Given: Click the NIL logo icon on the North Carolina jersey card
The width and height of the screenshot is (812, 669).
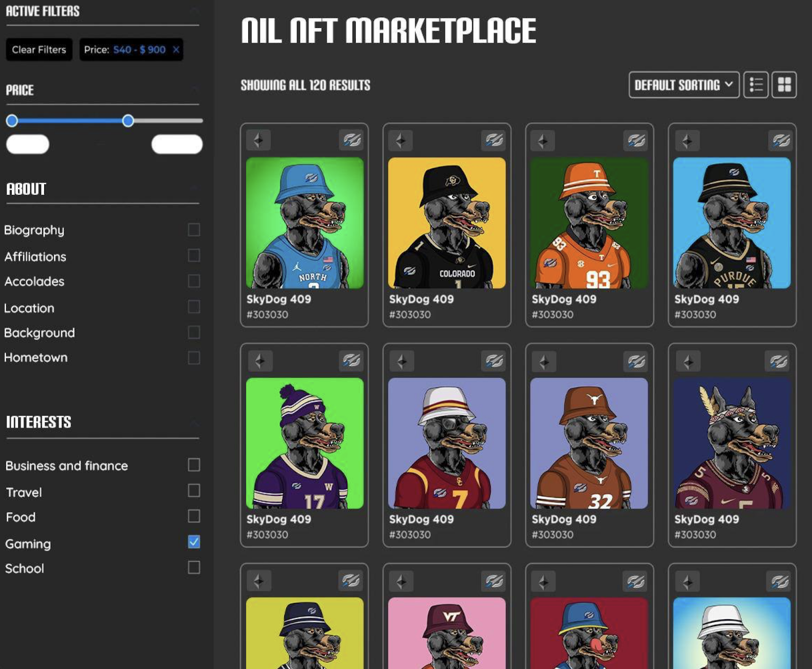Looking at the screenshot, I should tap(351, 140).
